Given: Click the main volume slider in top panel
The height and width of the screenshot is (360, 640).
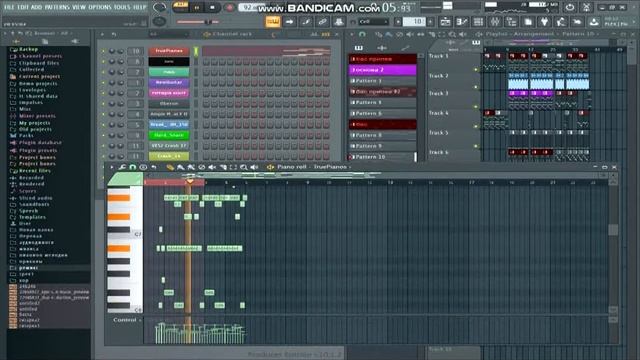Looking at the screenshot, I should click(198, 22).
